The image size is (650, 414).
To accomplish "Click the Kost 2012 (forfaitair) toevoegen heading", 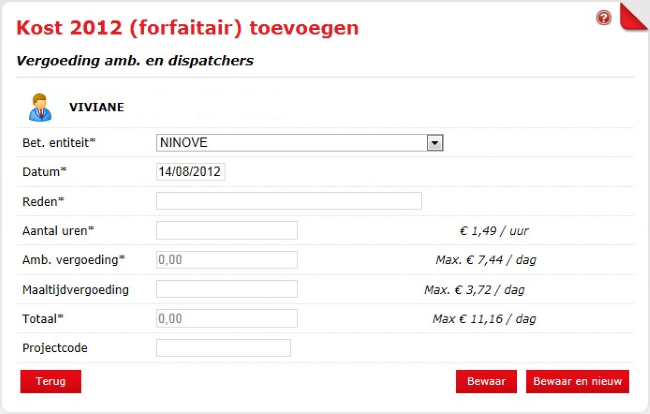I will tap(187, 28).
